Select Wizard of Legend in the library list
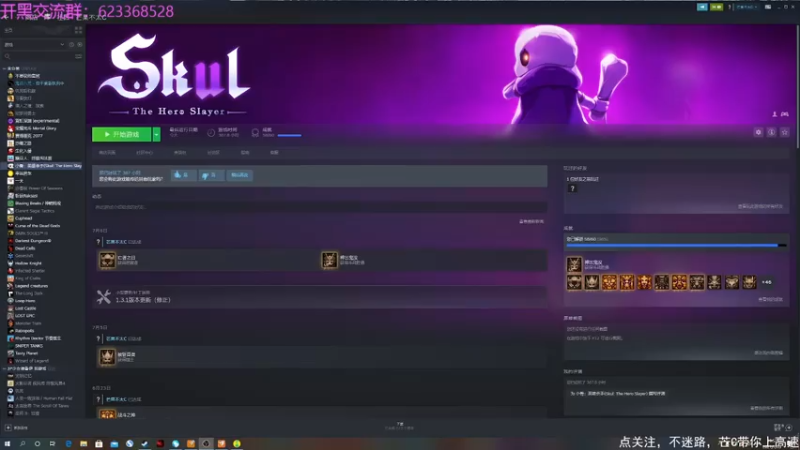 click(32, 361)
